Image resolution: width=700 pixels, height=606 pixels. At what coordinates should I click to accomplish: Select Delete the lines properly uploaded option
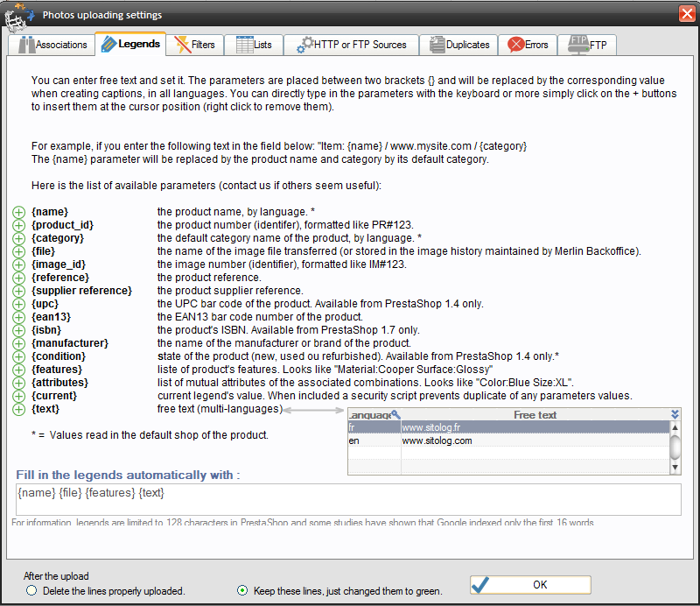click(x=31, y=591)
